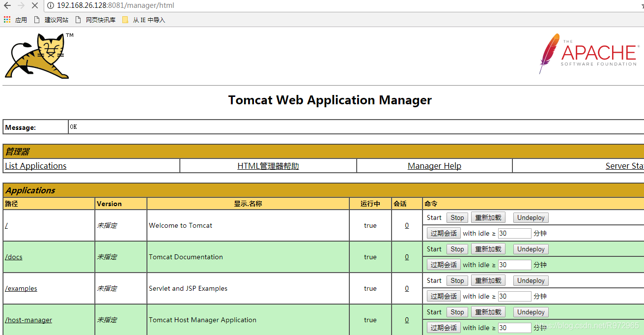
Task: Reload (重新加载) the /host-manager application
Action: pyautogui.click(x=488, y=312)
